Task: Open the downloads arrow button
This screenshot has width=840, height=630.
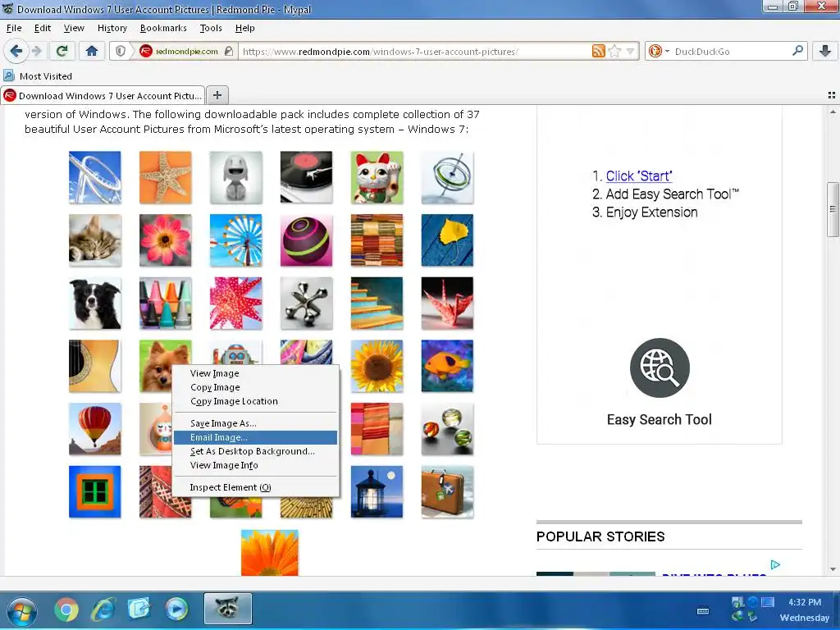Action: pyautogui.click(x=825, y=51)
